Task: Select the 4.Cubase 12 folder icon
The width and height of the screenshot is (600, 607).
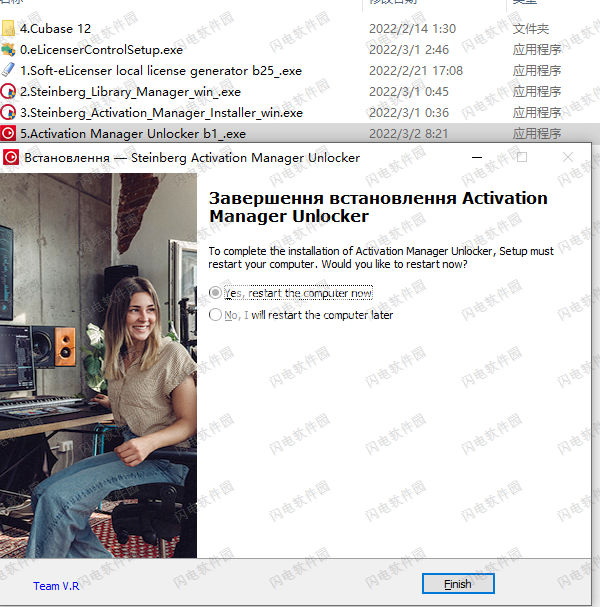Action: tap(8, 28)
